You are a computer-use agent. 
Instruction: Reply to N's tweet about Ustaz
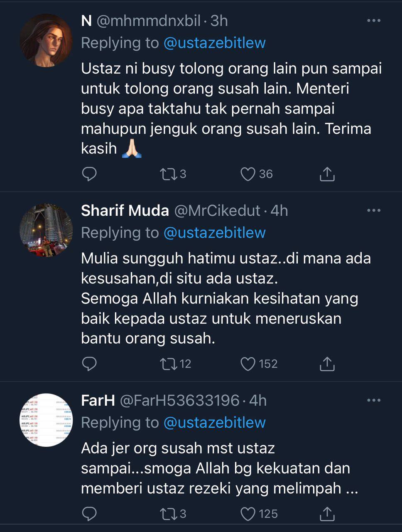coord(89,174)
